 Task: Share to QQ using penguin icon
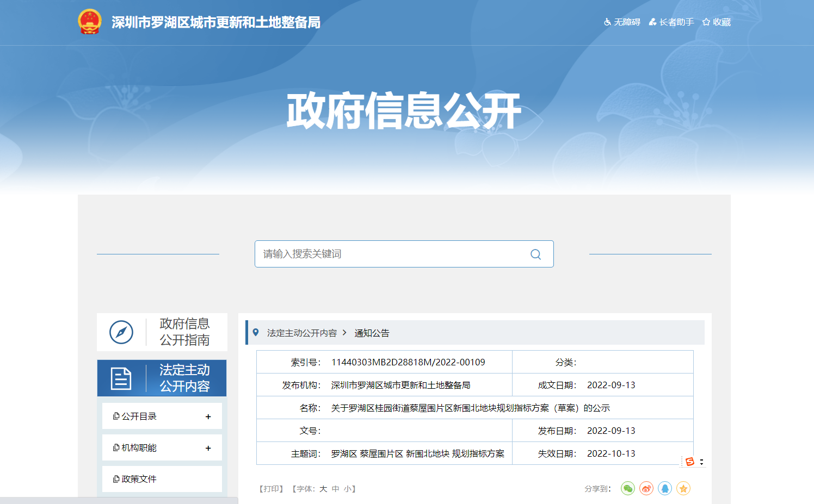665,489
